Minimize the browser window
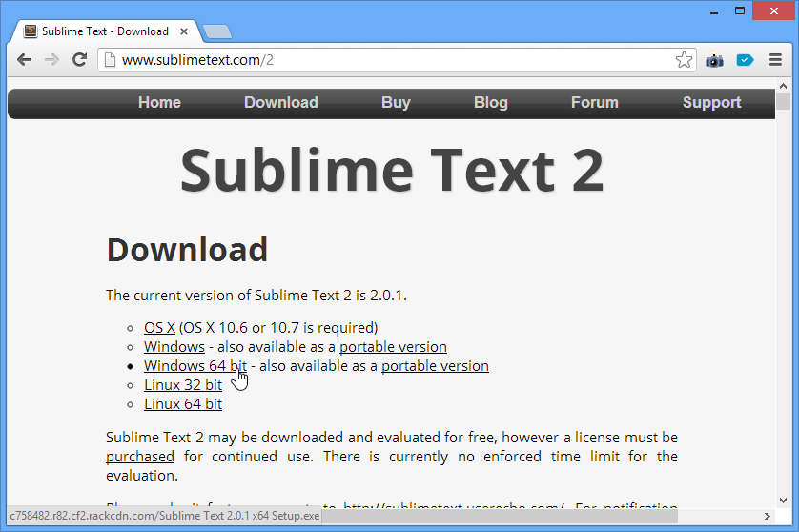799x532 pixels. [x=714, y=11]
